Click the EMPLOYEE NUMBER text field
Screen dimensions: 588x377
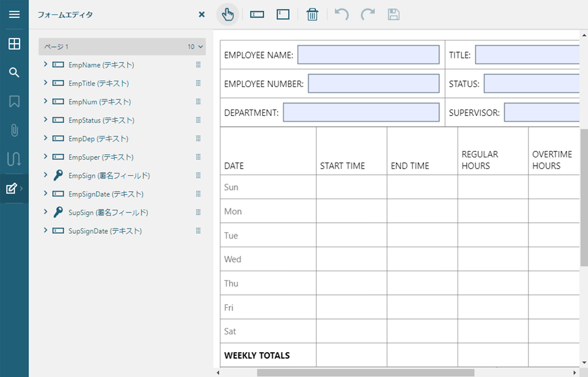click(x=373, y=83)
